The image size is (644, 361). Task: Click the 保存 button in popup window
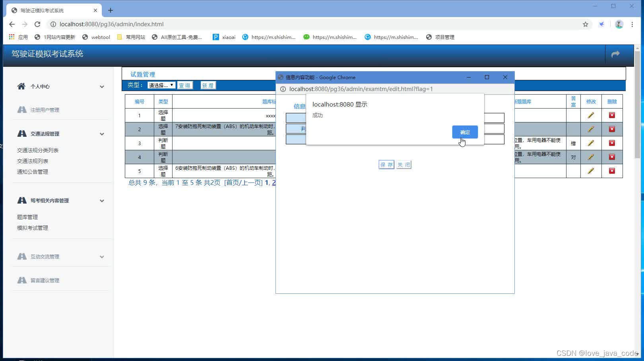point(386,165)
